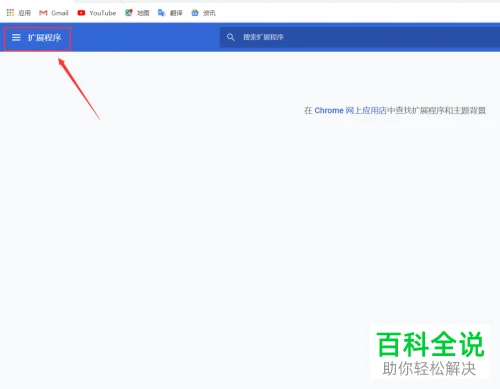Image resolution: width=500 pixels, height=389 pixels.
Task: Click the 助你轻松解决 watermark caption
Action: 429,369
